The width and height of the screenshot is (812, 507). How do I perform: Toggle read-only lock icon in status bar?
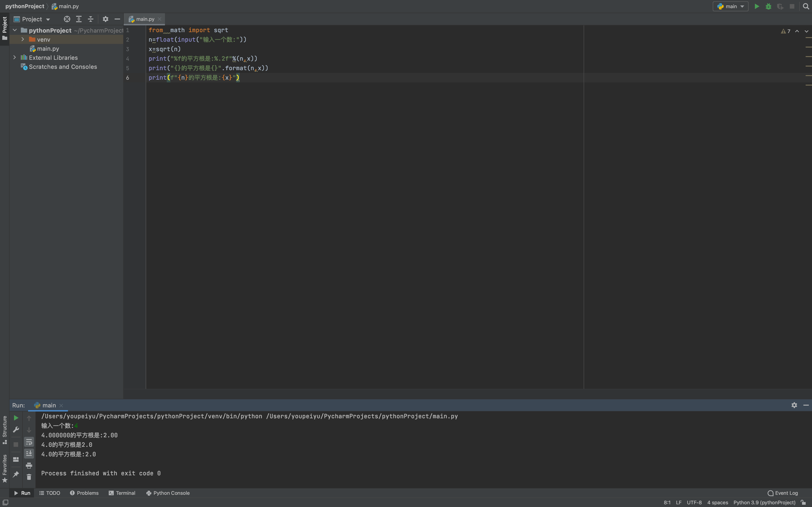point(803,502)
